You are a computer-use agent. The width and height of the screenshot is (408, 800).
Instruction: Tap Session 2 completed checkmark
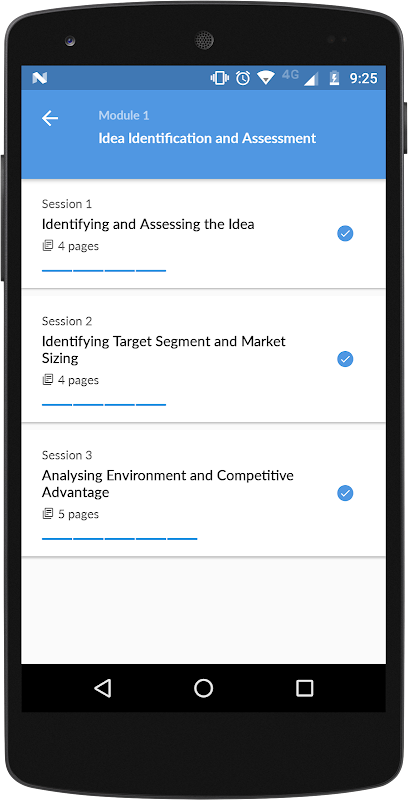[x=345, y=359]
